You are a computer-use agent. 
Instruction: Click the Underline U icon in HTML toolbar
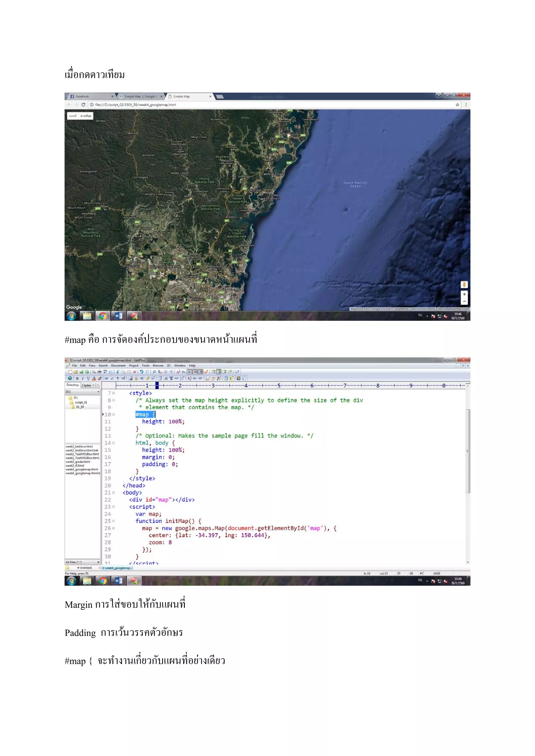click(x=88, y=378)
